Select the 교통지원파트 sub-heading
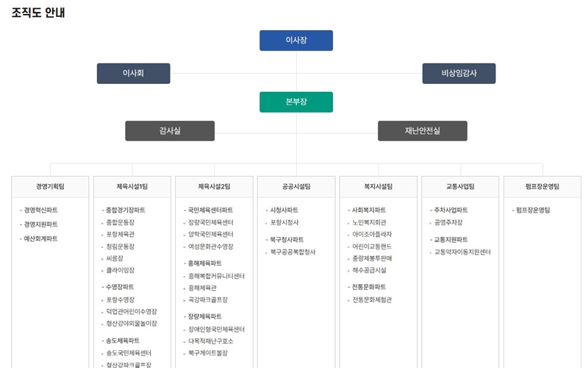 tap(451, 240)
